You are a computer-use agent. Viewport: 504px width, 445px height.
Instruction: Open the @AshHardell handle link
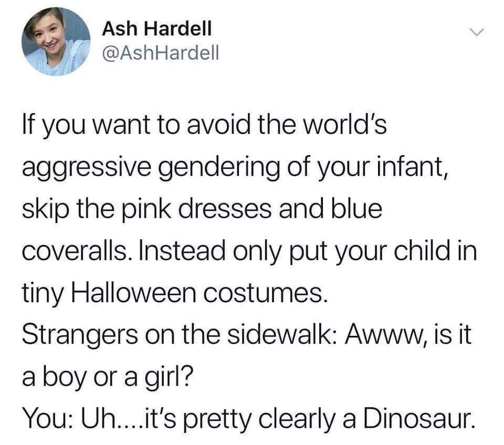(161, 53)
